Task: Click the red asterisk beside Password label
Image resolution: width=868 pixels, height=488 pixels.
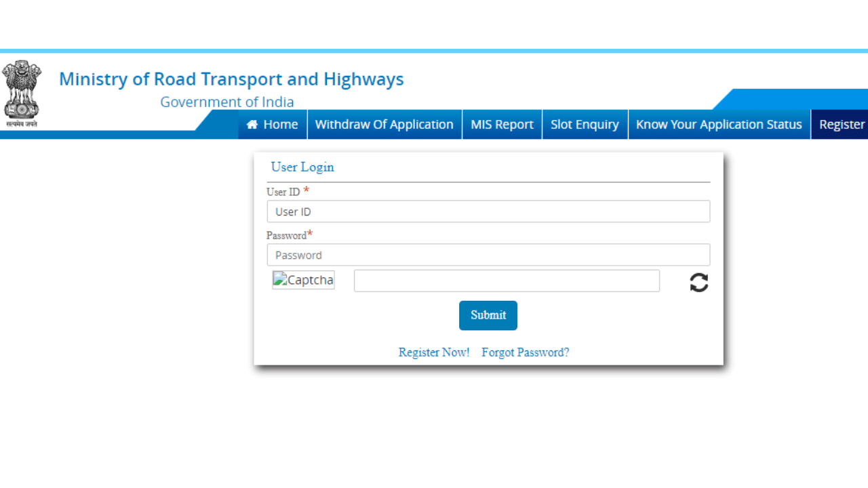Action: pyautogui.click(x=309, y=232)
